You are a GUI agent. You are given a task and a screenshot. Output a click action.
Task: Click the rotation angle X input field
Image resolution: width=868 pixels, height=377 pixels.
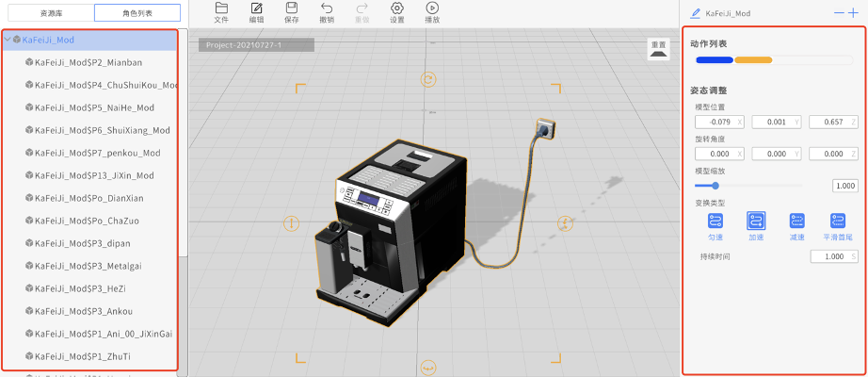[720, 154]
